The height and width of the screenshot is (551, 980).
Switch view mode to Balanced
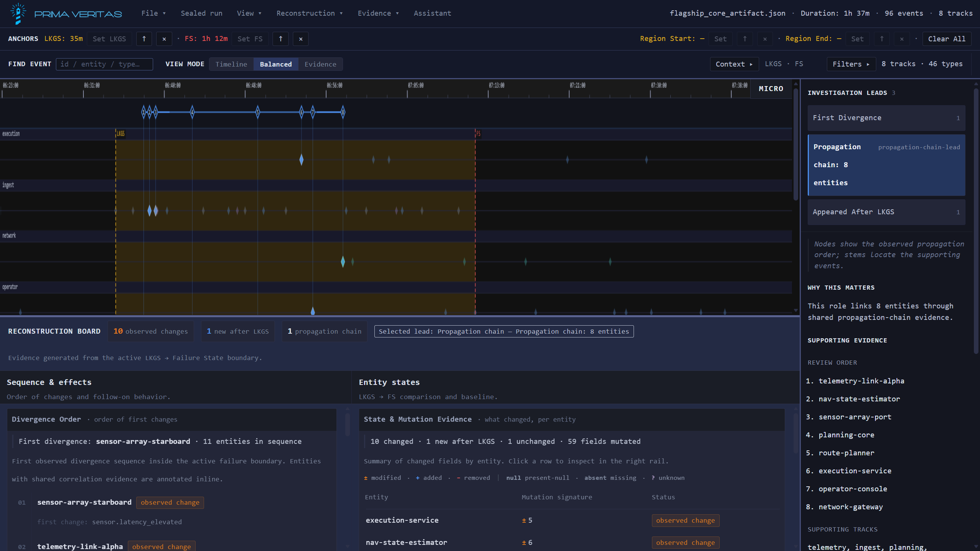(276, 64)
